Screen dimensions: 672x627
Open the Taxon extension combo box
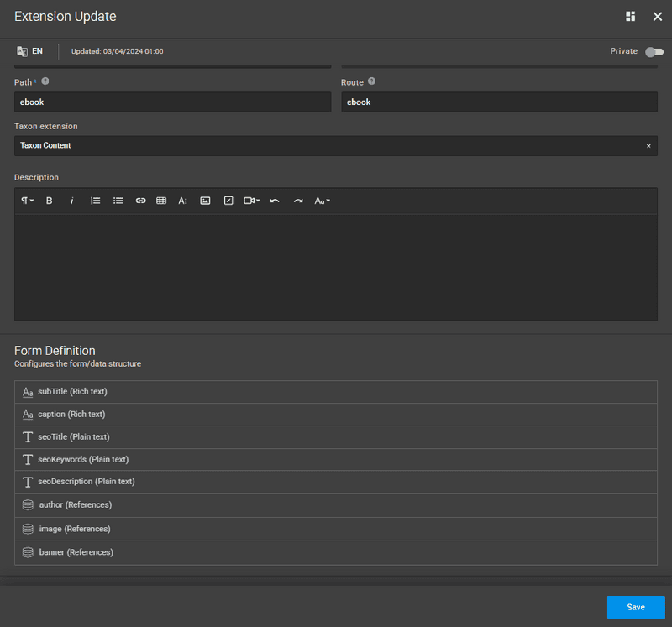point(336,145)
